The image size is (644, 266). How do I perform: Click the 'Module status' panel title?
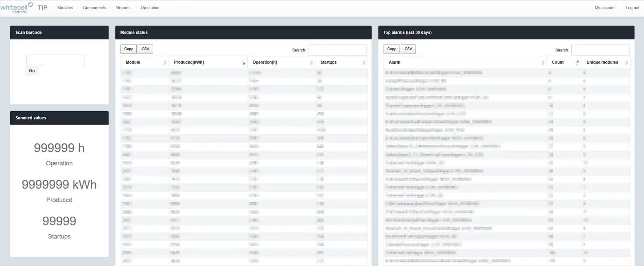134,33
